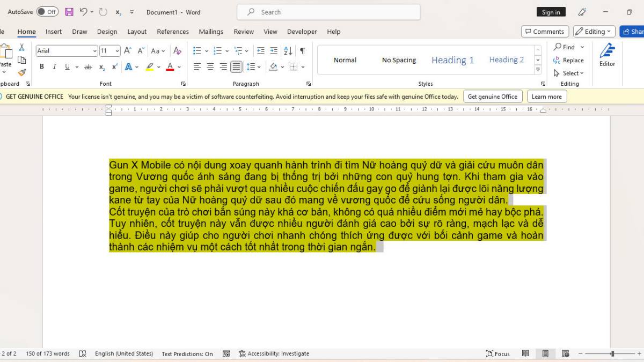Open Accessibility: Investigate checker

tap(274, 354)
